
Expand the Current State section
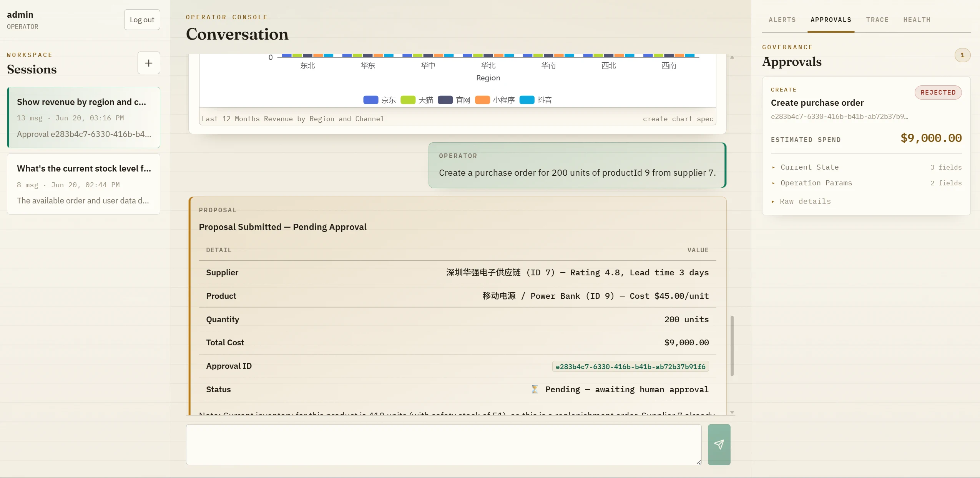(866, 167)
